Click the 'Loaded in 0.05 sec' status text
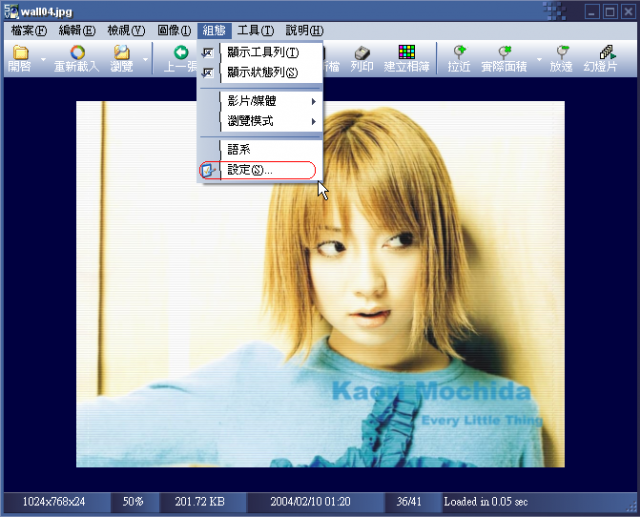This screenshot has height=517, width=640. [x=486, y=501]
